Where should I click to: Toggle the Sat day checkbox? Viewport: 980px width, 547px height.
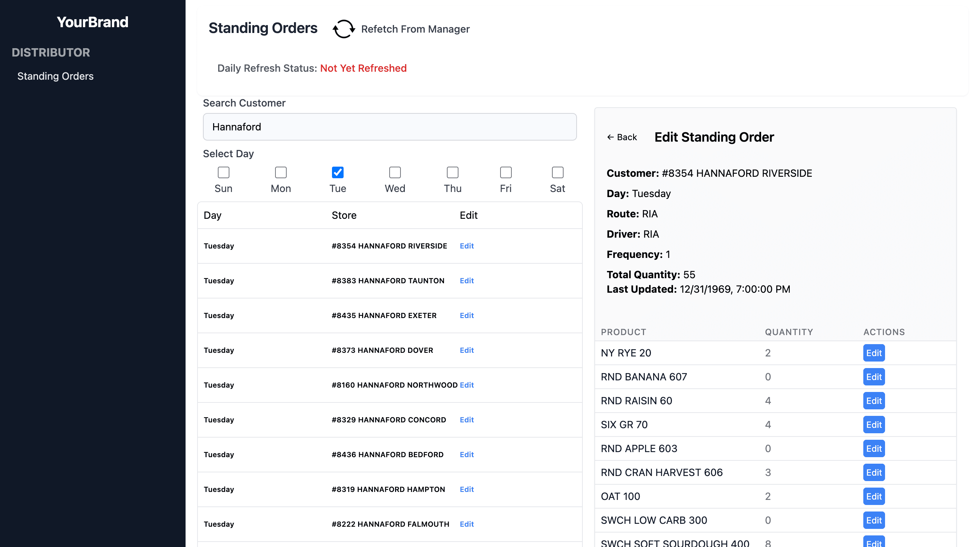point(557,172)
